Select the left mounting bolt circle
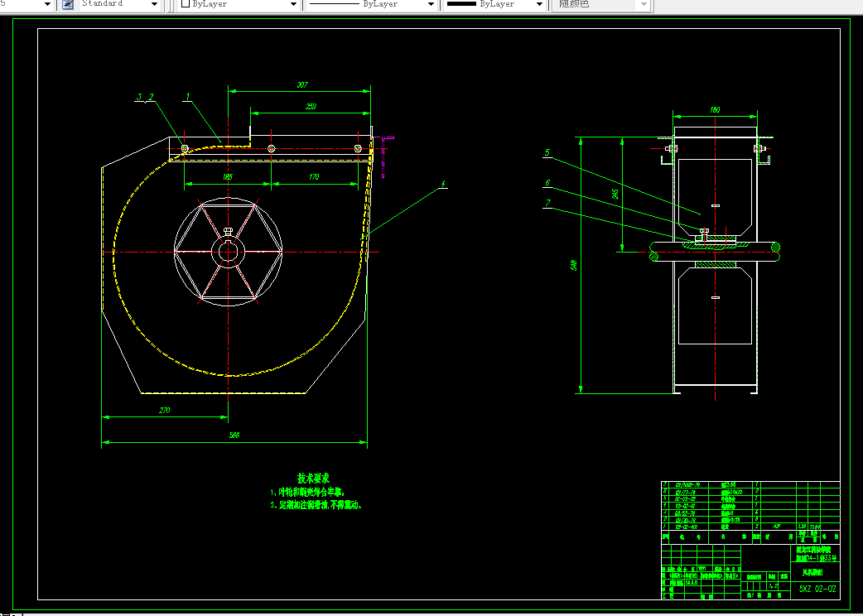 pos(185,148)
